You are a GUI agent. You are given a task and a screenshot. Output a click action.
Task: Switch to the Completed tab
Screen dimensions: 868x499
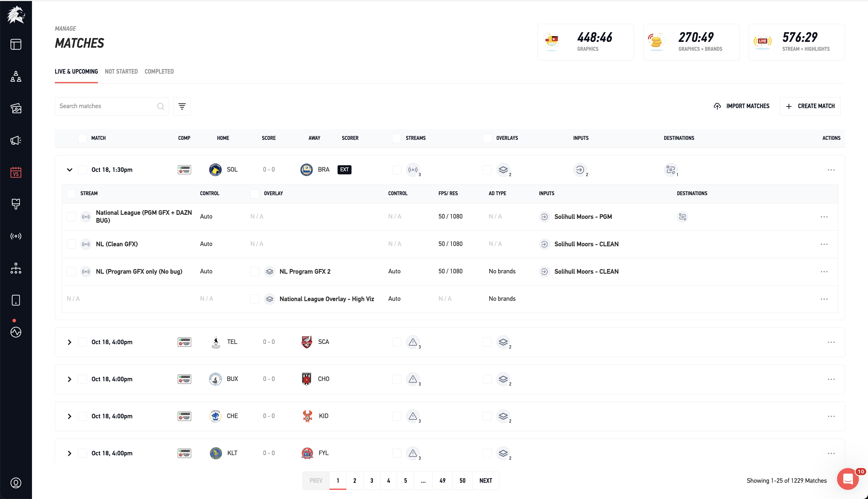[x=159, y=72]
